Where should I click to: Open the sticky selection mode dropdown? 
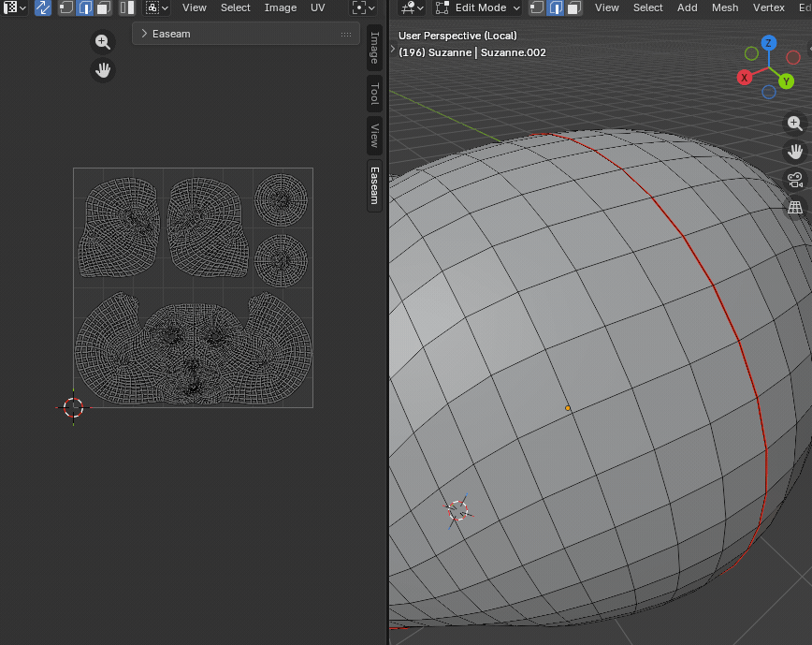pos(157,7)
